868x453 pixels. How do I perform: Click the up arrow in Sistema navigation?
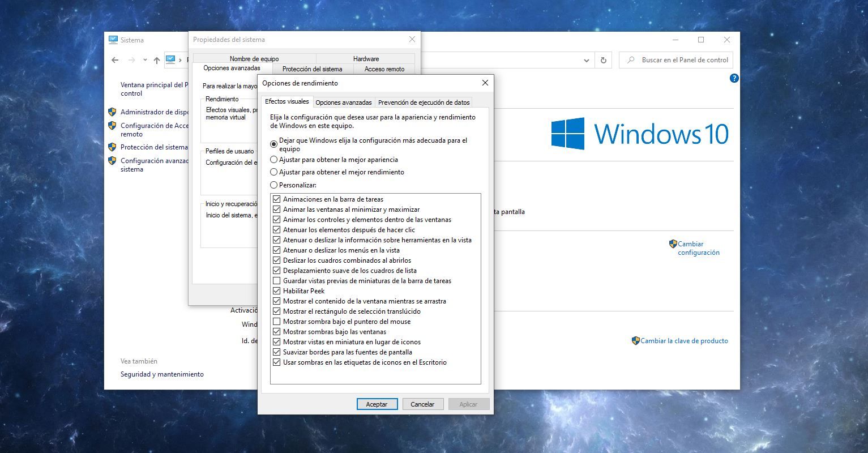click(x=157, y=60)
